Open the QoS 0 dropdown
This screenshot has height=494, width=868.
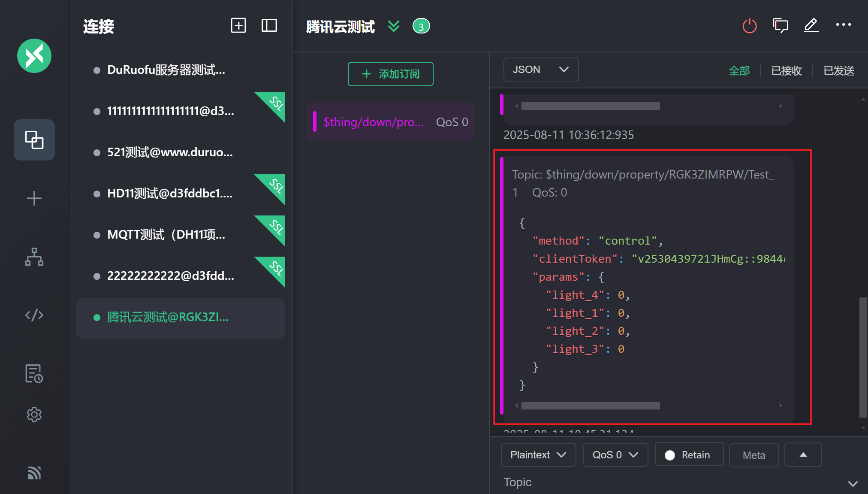pyautogui.click(x=615, y=455)
